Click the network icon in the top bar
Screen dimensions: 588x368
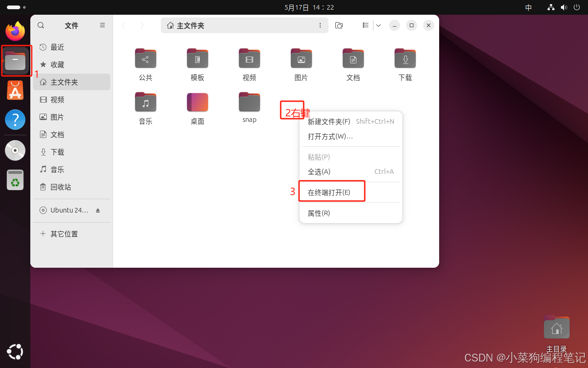(x=551, y=7)
